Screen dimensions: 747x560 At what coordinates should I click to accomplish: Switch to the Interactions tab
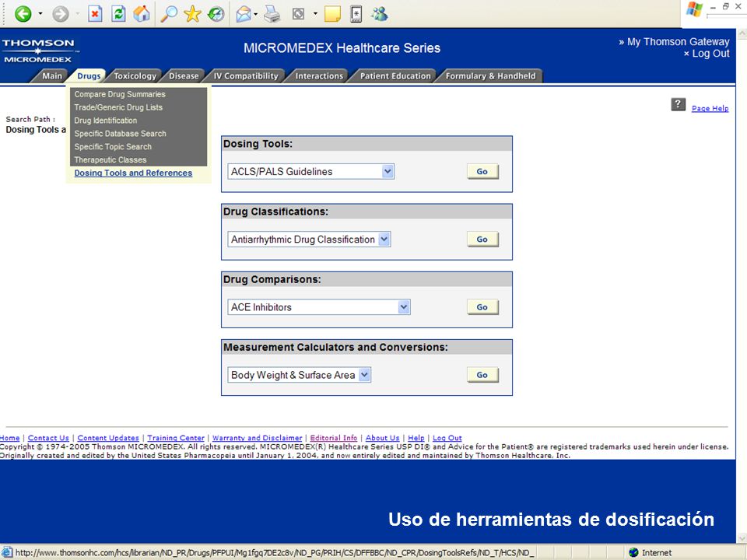[319, 76]
